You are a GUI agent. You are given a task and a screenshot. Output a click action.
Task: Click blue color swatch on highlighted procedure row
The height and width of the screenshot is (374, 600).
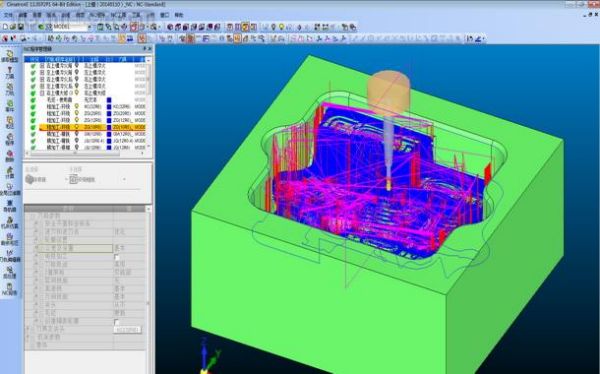point(109,127)
